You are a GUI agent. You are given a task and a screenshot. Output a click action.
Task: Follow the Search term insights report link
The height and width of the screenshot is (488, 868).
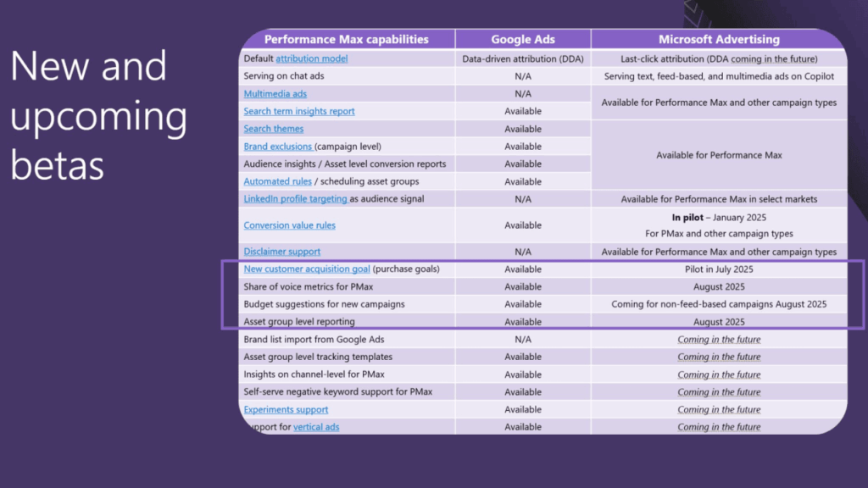coord(299,111)
